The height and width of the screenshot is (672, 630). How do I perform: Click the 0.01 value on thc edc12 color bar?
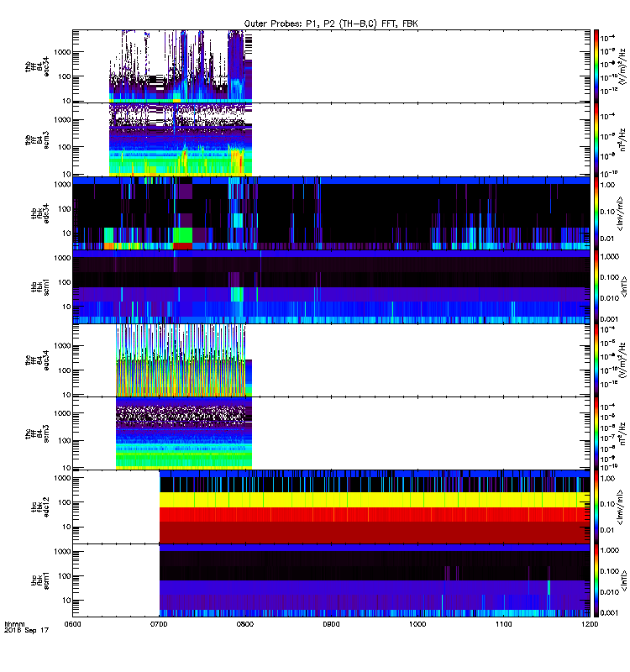(607, 530)
